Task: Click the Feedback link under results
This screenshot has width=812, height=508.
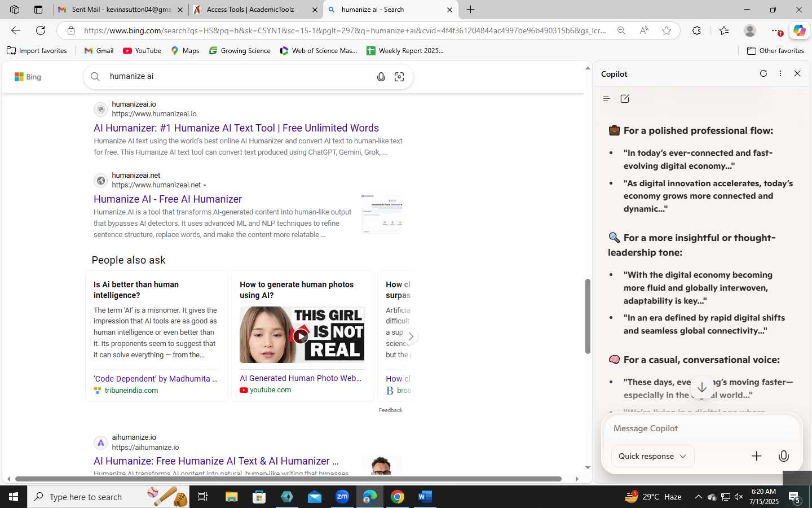Action: click(x=390, y=410)
